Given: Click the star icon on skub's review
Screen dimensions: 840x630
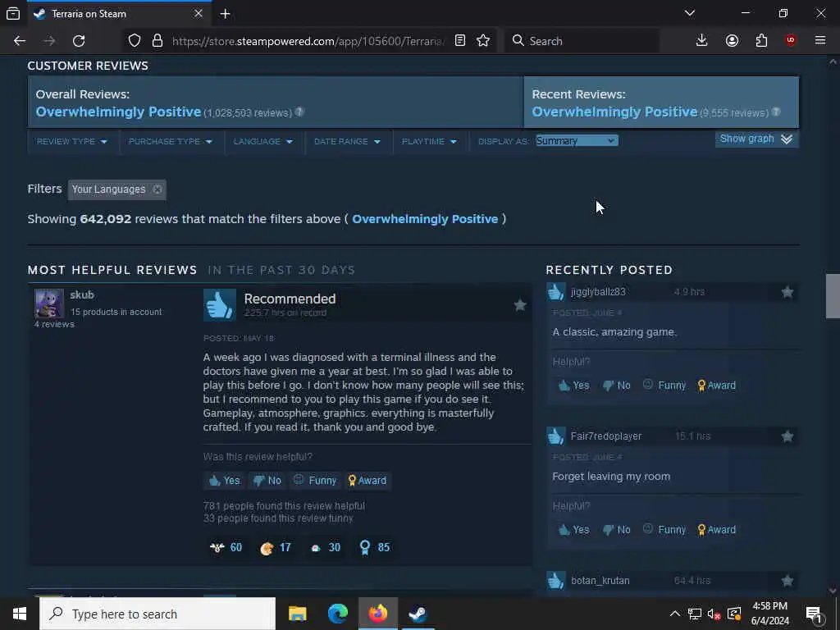Looking at the screenshot, I should 519,305.
